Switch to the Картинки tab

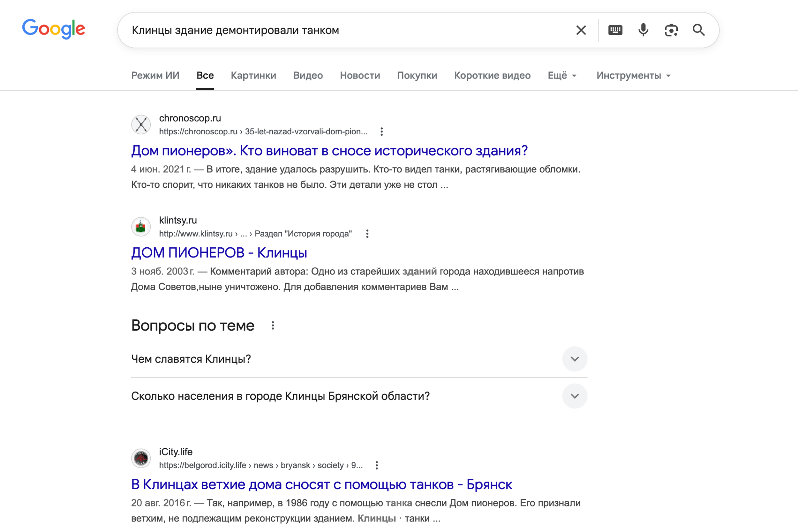click(x=253, y=75)
